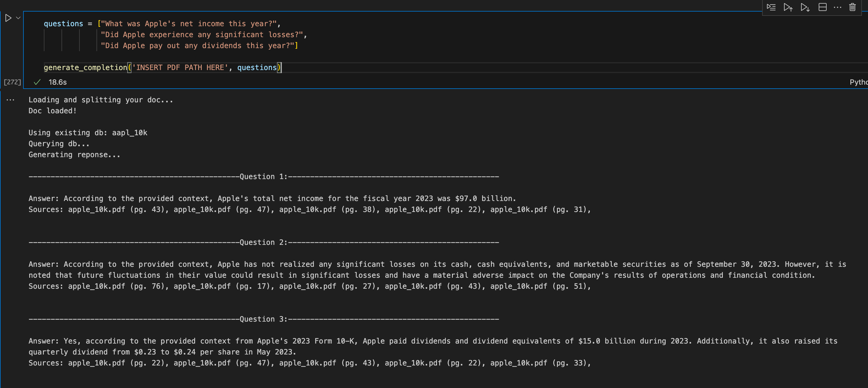Click the 18.6s execution time
Image resolution: width=868 pixels, height=388 pixels.
pos(58,82)
